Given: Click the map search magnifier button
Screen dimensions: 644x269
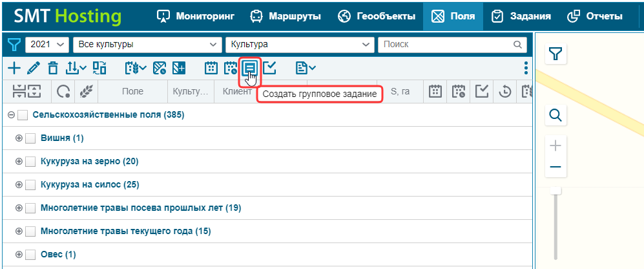Looking at the screenshot, I should point(556,115).
